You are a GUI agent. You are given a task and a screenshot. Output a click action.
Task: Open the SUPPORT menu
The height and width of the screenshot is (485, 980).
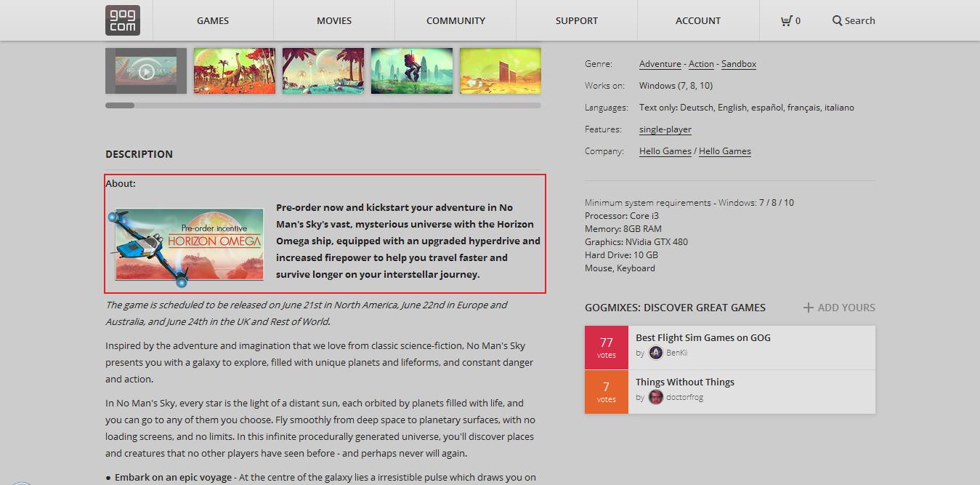(x=577, y=20)
